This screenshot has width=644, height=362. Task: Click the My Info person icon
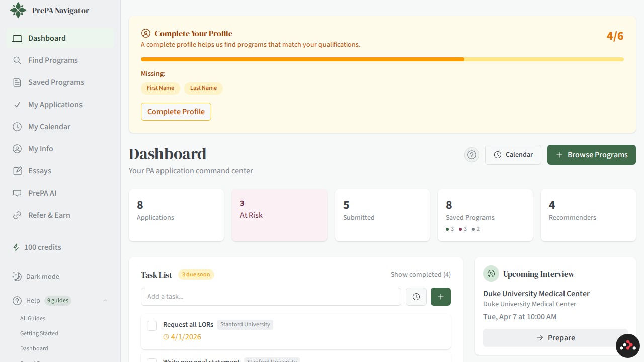17,149
